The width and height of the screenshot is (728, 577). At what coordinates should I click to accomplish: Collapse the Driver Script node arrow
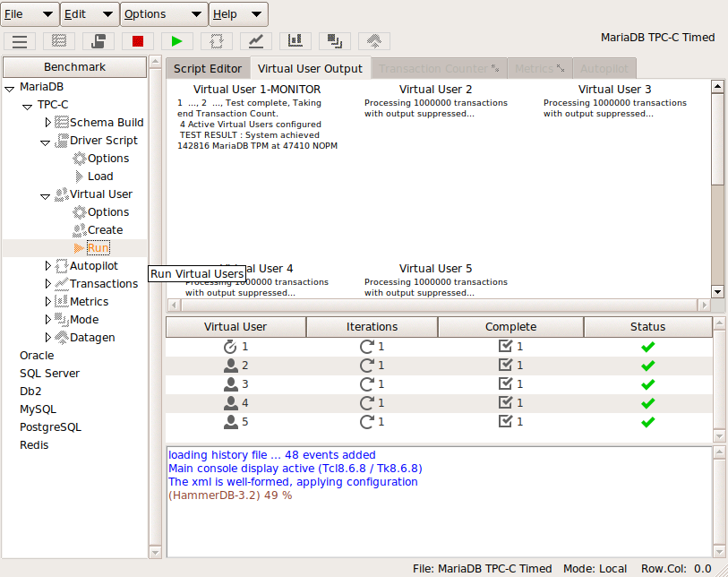click(45, 142)
